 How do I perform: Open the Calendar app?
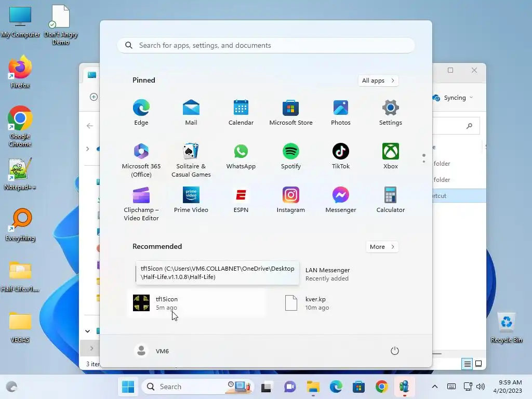[241, 112]
